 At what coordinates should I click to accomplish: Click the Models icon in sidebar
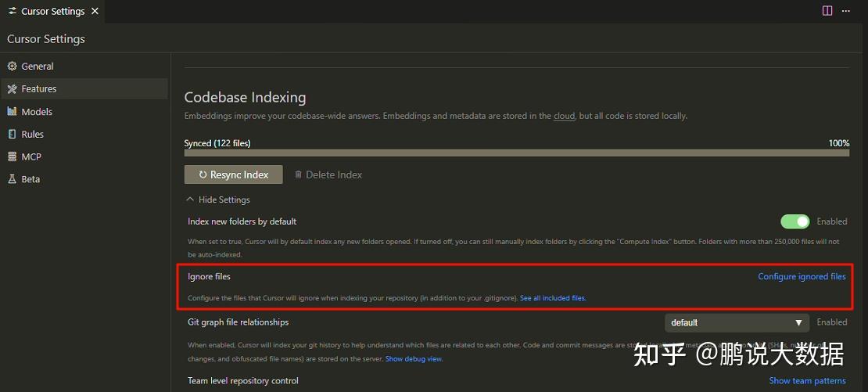point(12,112)
